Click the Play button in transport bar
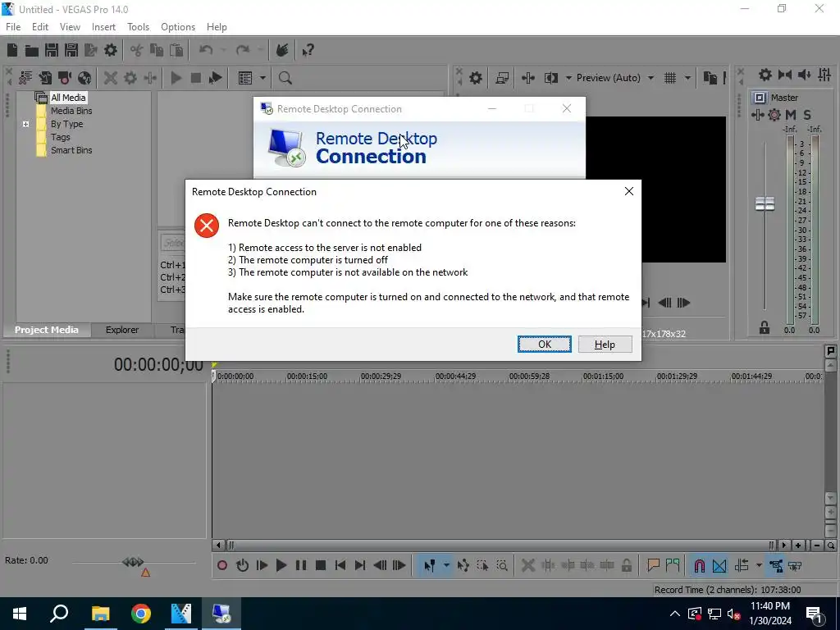Viewport: 840px width, 630px height. click(281, 565)
